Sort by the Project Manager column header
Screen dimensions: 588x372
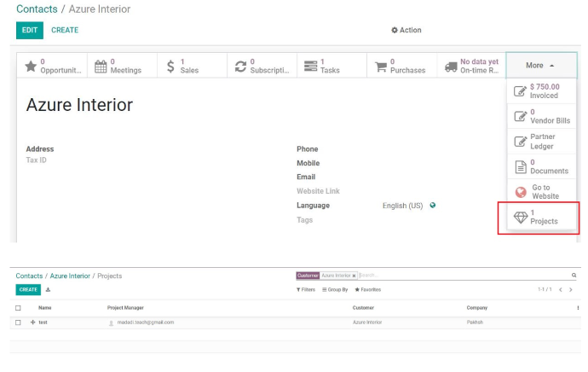pyautogui.click(x=125, y=308)
